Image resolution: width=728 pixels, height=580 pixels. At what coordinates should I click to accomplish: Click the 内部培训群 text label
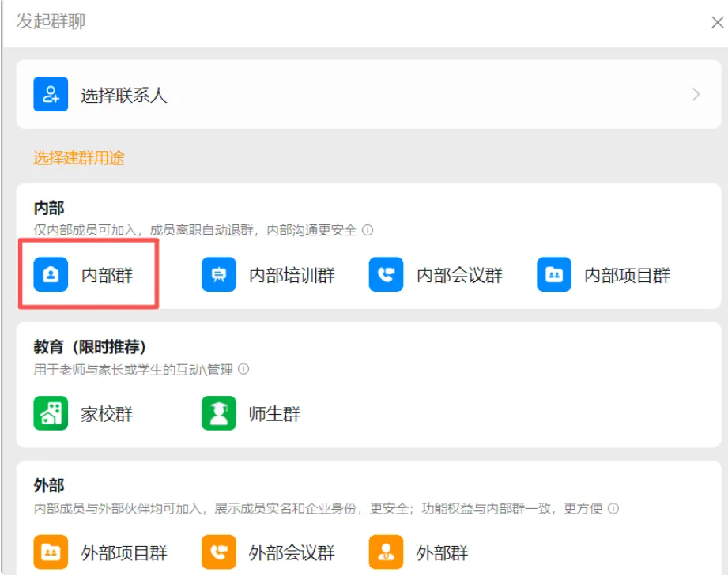tap(292, 276)
